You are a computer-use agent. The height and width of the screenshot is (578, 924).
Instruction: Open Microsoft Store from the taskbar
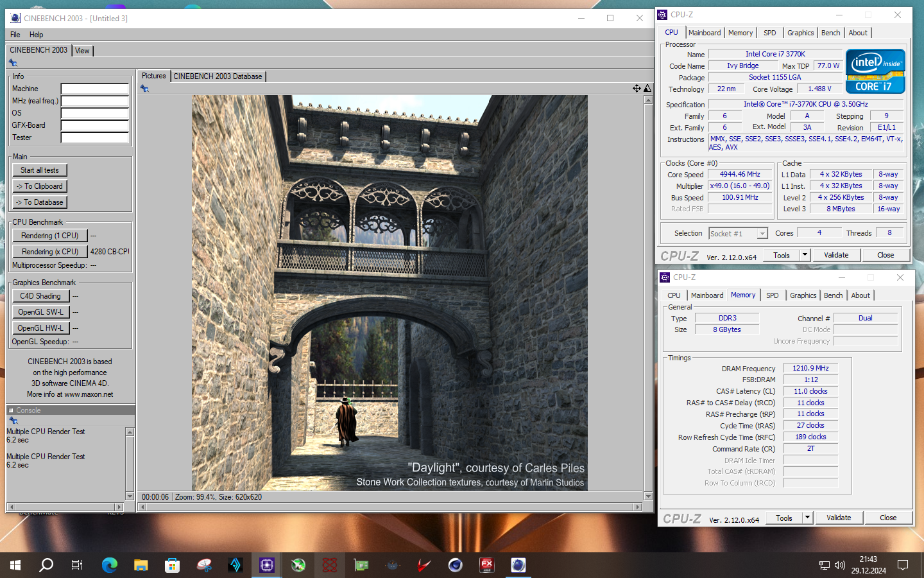172,565
